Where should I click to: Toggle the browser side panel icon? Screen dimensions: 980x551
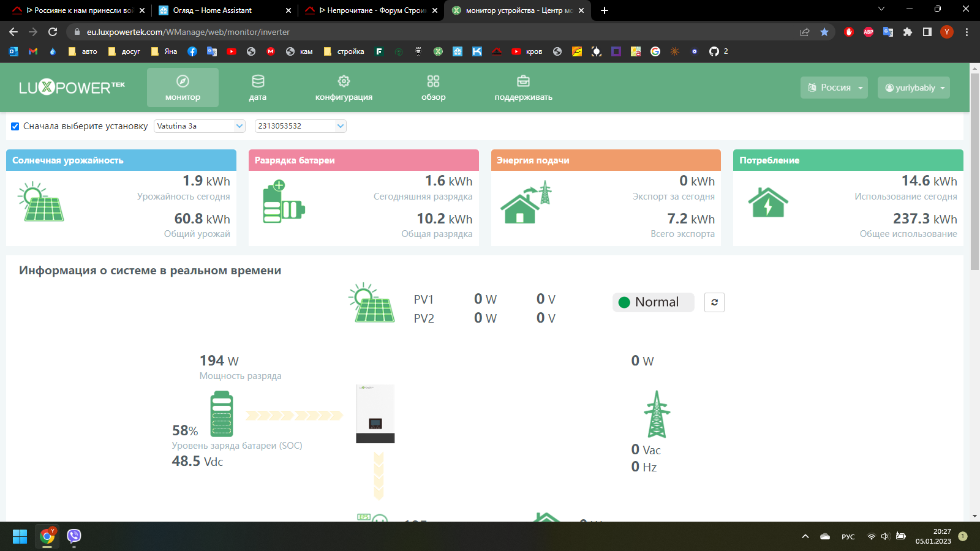[x=927, y=32]
